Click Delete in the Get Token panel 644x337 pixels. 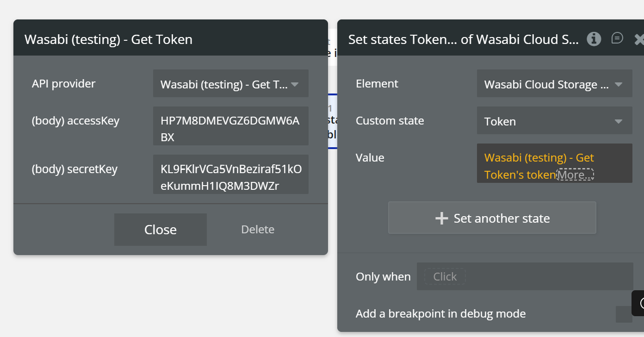258,230
